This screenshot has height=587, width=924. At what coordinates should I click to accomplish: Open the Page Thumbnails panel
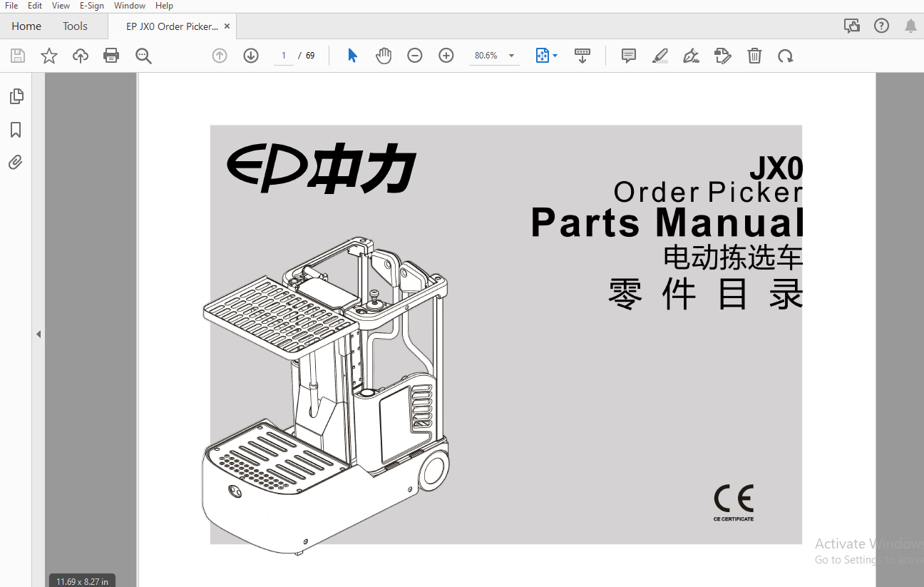coord(16,96)
